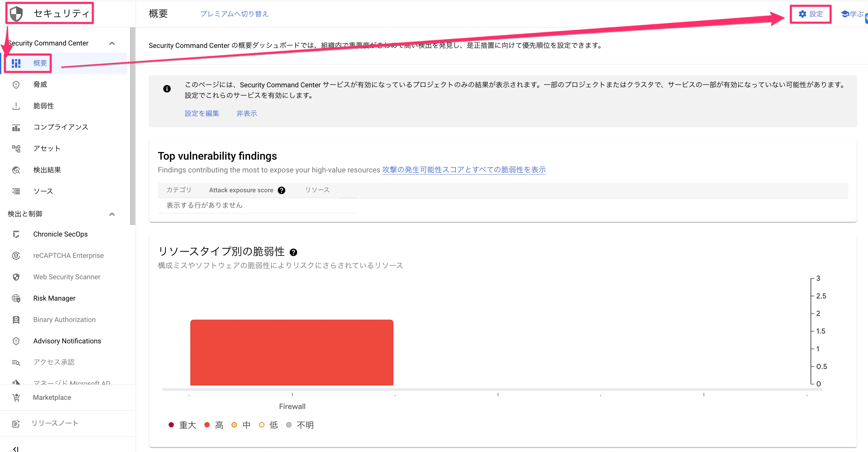
Task: Click the Binary Authorization icon
Action: click(16, 320)
